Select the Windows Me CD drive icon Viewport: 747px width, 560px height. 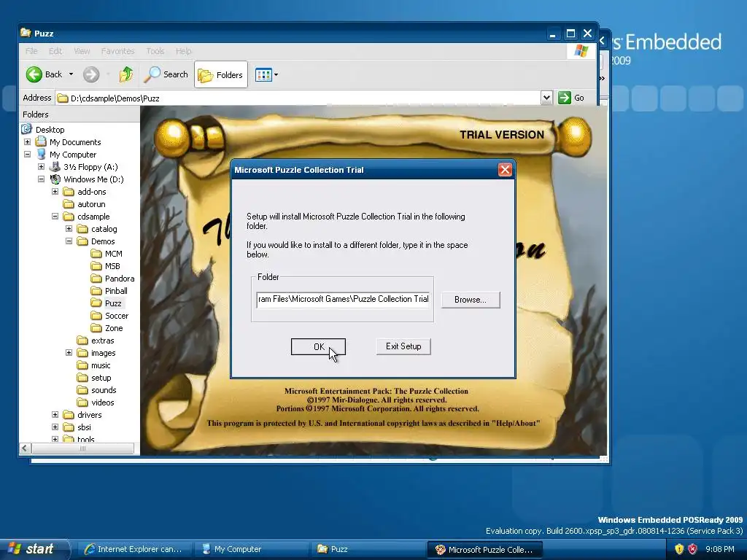click(x=55, y=179)
